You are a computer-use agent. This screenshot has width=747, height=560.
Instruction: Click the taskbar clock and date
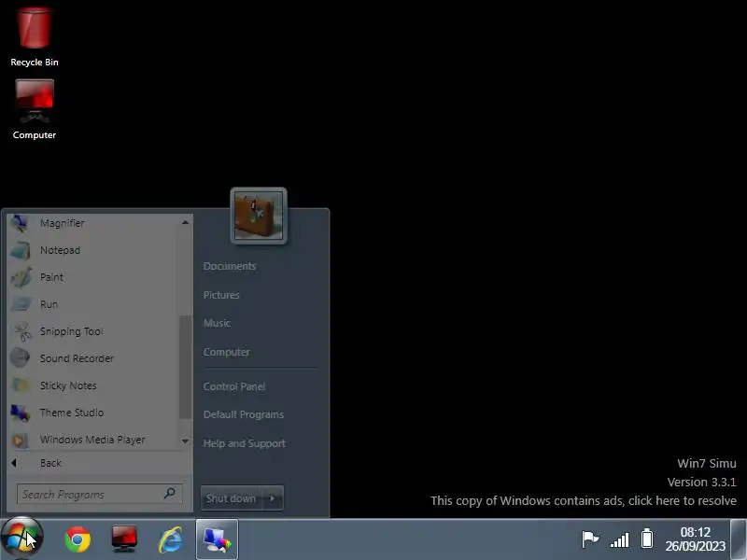tap(695, 539)
